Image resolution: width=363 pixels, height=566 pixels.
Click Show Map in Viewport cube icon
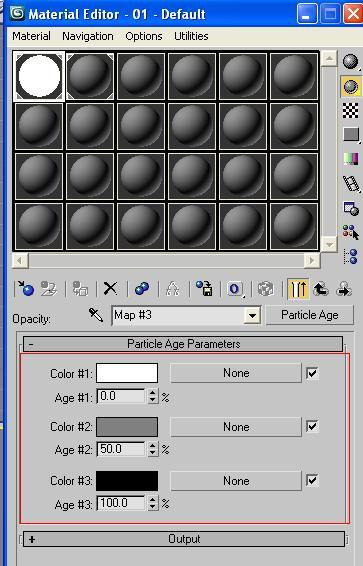(x=266, y=289)
